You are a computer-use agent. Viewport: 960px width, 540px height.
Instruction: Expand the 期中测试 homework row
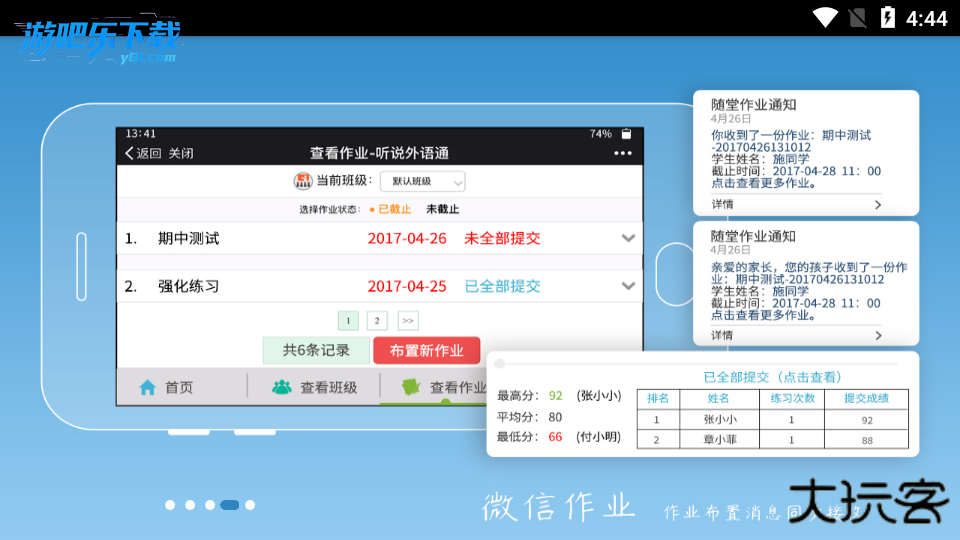tap(628, 238)
